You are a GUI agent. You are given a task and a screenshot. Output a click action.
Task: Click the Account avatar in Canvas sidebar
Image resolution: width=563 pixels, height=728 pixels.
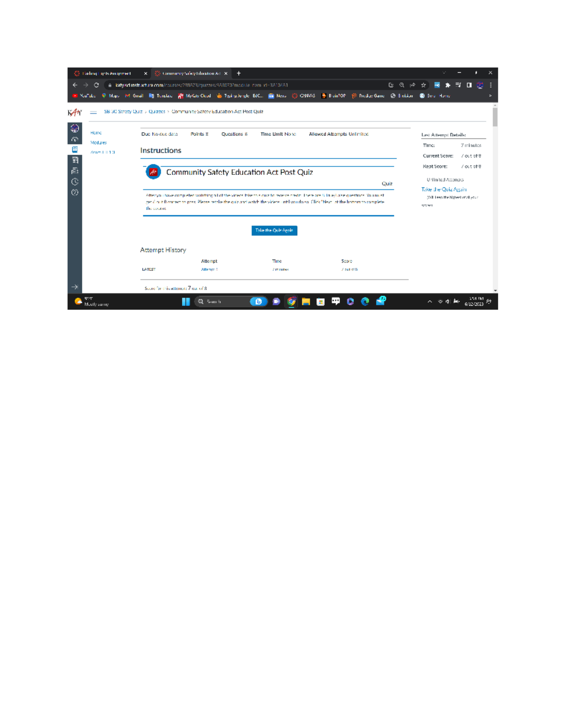click(x=75, y=128)
